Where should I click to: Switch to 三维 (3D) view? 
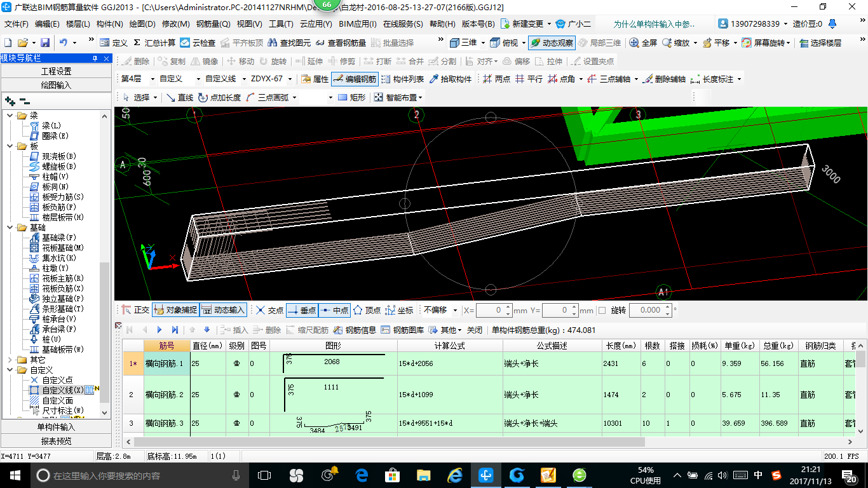(463, 43)
